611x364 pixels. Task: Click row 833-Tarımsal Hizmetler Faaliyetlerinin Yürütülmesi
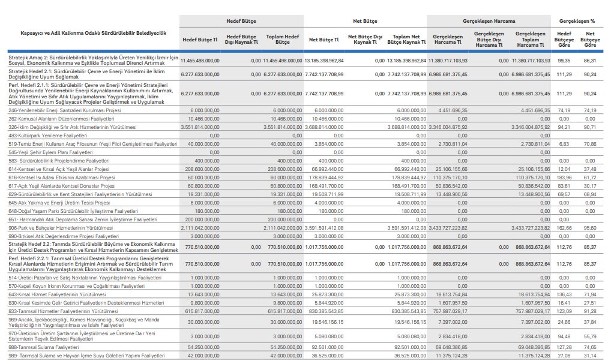(63, 311)
